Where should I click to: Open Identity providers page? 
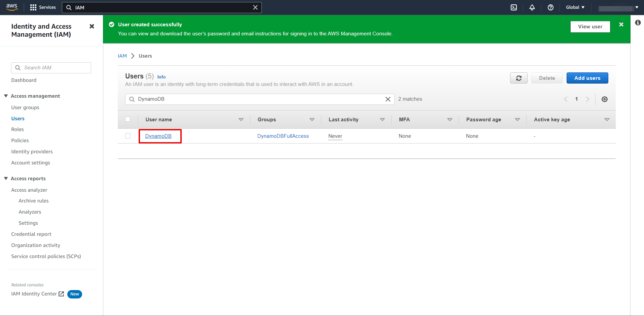point(32,152)
